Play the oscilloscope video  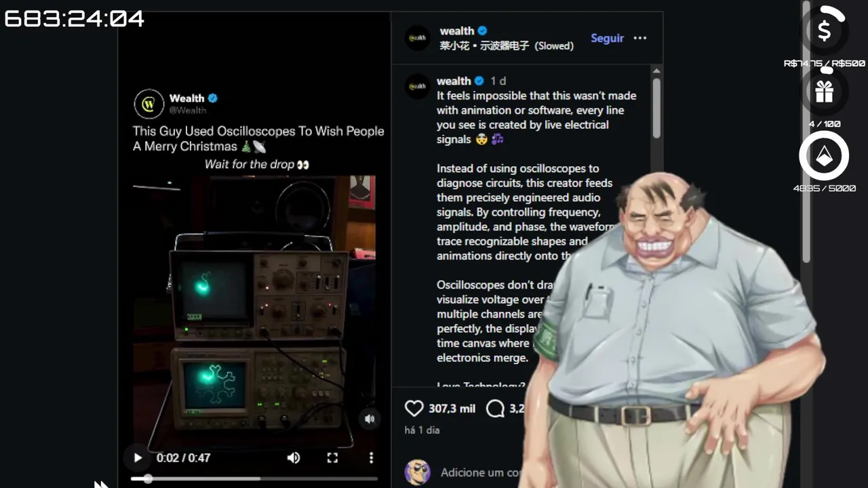pyautogui.click(x=138, y=457)
